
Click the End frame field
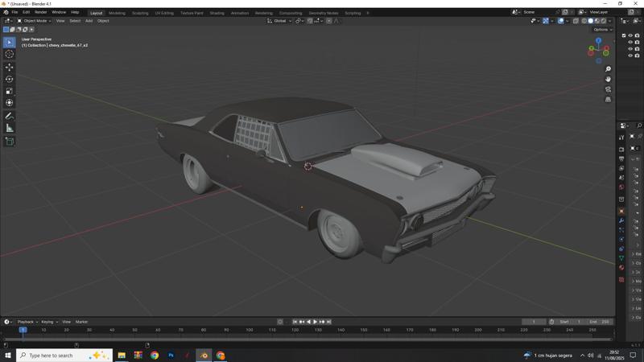[600, 322]
